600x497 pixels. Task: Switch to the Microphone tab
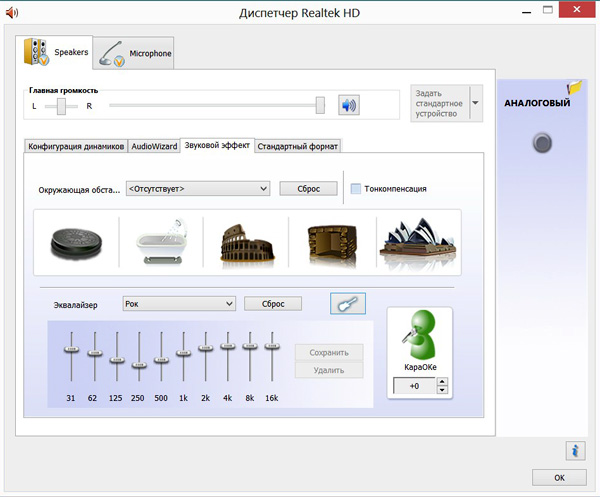coord(135,53)
